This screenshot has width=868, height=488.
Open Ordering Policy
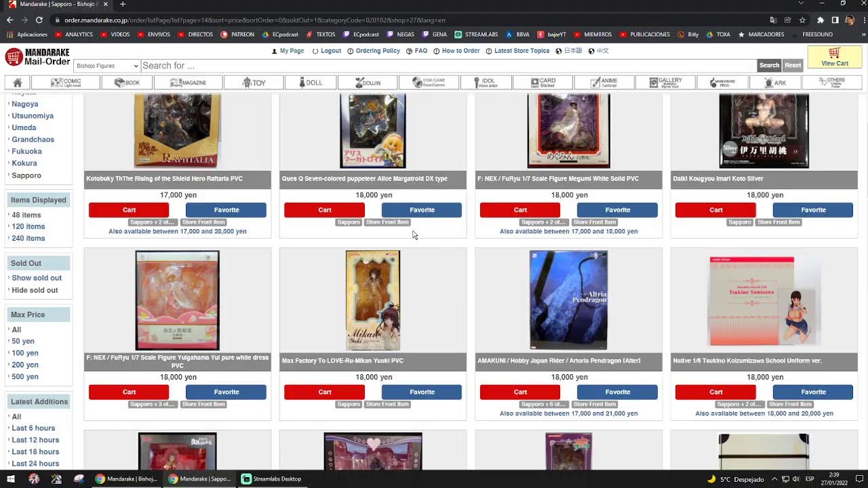(x=374, y=51)
